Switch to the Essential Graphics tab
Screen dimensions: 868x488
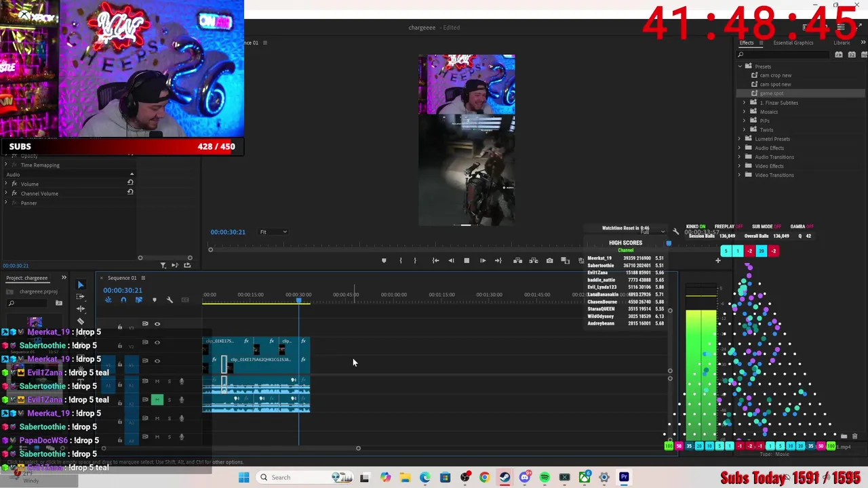tap(793, 43)
